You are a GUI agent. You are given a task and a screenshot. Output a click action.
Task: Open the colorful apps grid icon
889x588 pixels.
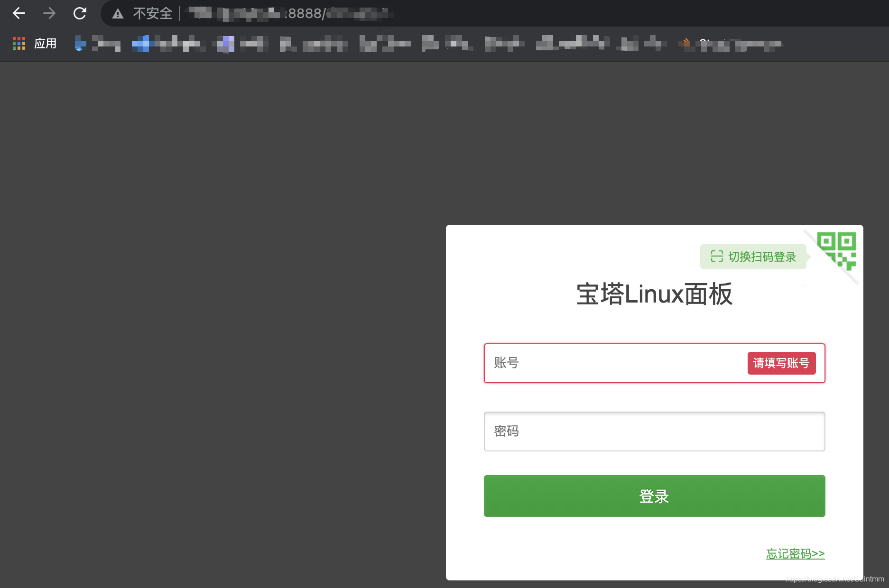click(19, 44)
